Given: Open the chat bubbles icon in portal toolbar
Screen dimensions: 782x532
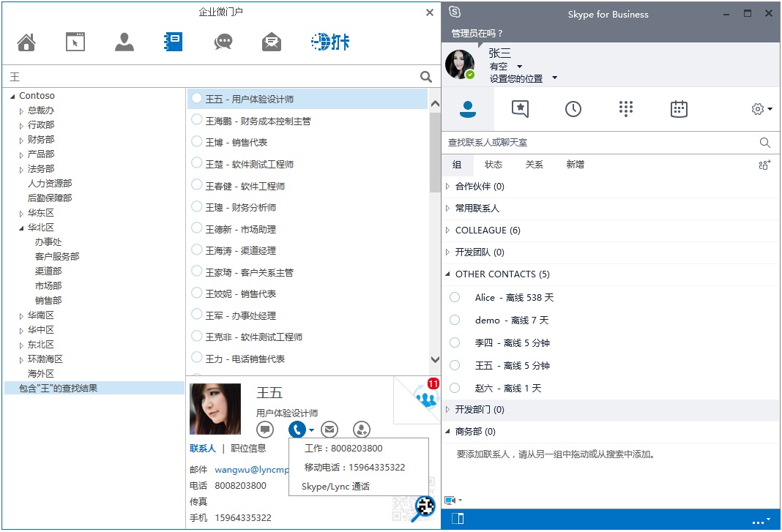Looking at the screenshot, I should tap(223, 42).
